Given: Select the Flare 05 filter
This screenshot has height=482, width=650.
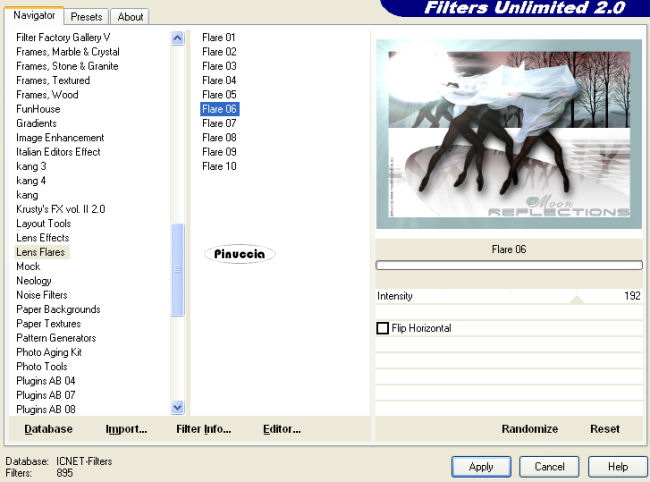Looking at the screenshot, I should (x=219, y=95).
